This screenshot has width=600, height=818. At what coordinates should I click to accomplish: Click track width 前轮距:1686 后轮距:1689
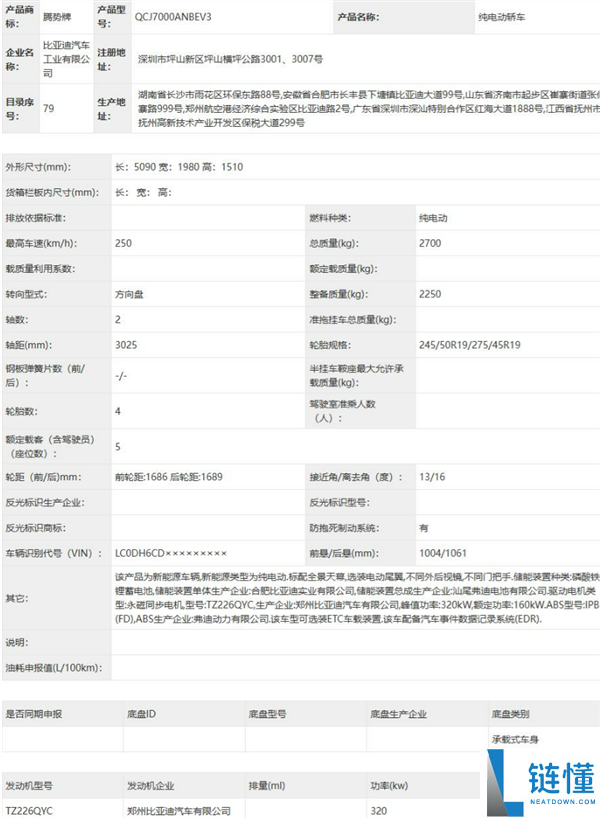(169, 477)
